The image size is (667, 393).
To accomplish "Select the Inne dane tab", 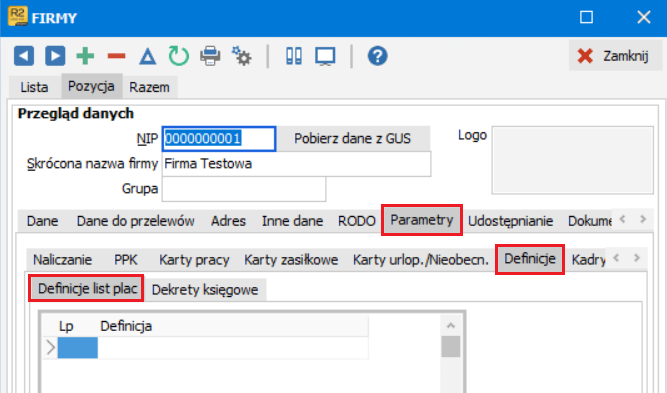I will pyautogui.click(x=292, y=221).
